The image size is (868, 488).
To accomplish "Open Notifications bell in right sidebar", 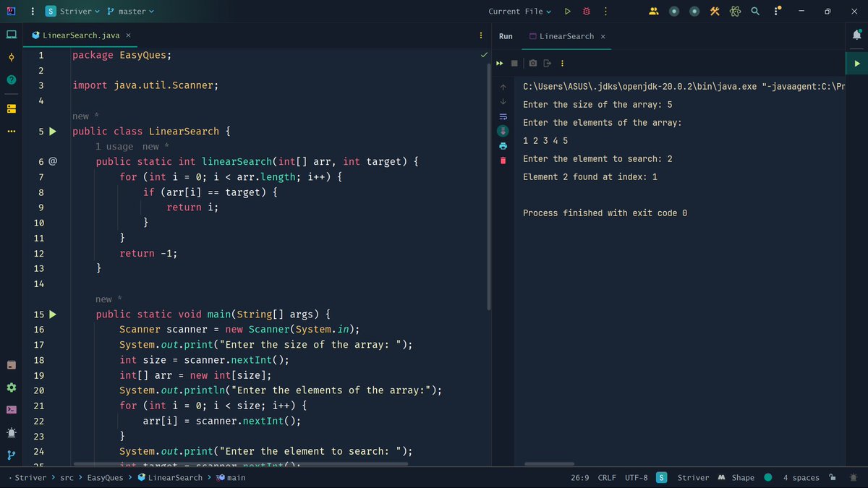I will click(x=857, y=35).
